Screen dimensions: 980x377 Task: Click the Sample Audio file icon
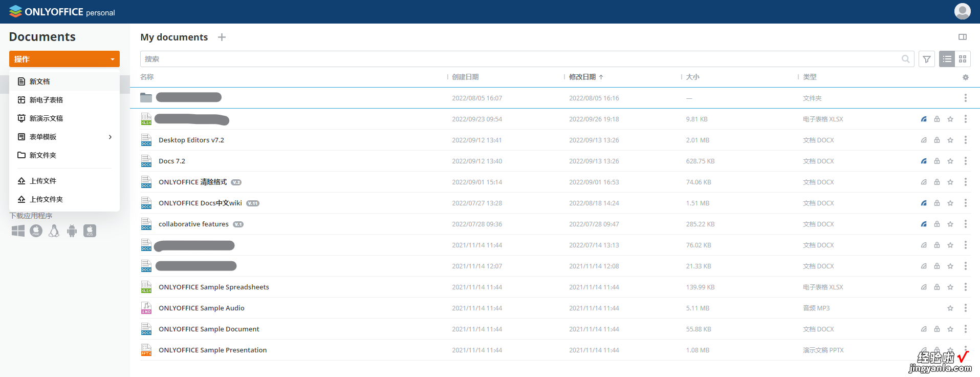pyautogui.click(x=146, y=308)
